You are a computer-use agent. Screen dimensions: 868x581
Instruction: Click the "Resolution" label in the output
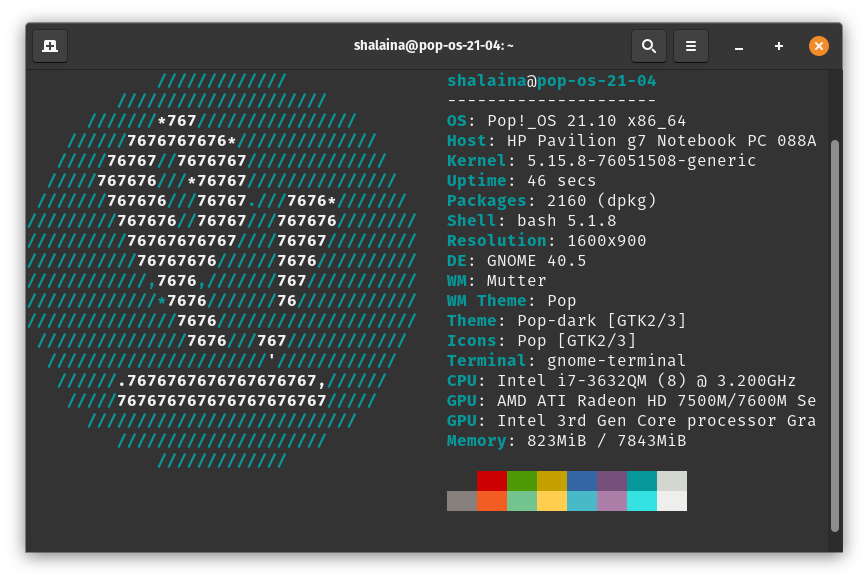497,240
